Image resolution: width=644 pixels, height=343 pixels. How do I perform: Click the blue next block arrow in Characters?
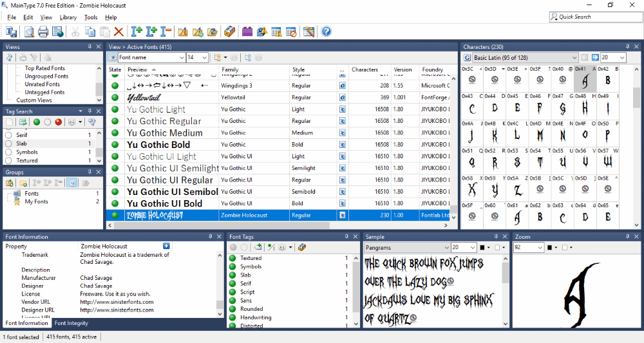595,57
